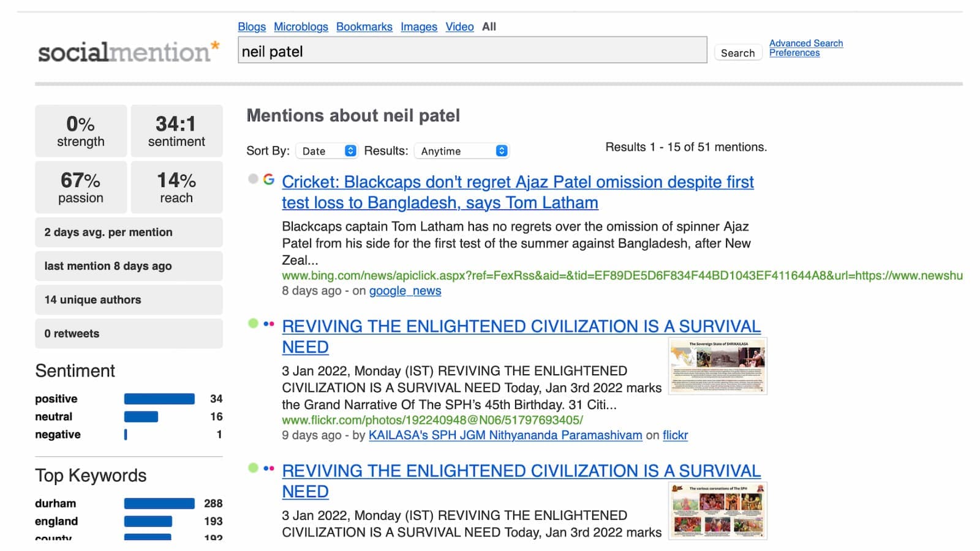Open the Results Anytime dropdown

[462, 151]
